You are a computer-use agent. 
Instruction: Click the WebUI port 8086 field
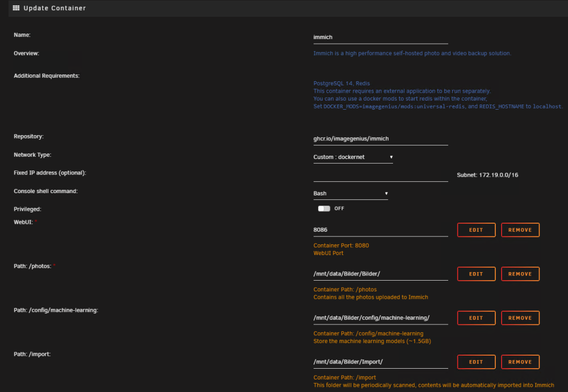click(381, 230)
